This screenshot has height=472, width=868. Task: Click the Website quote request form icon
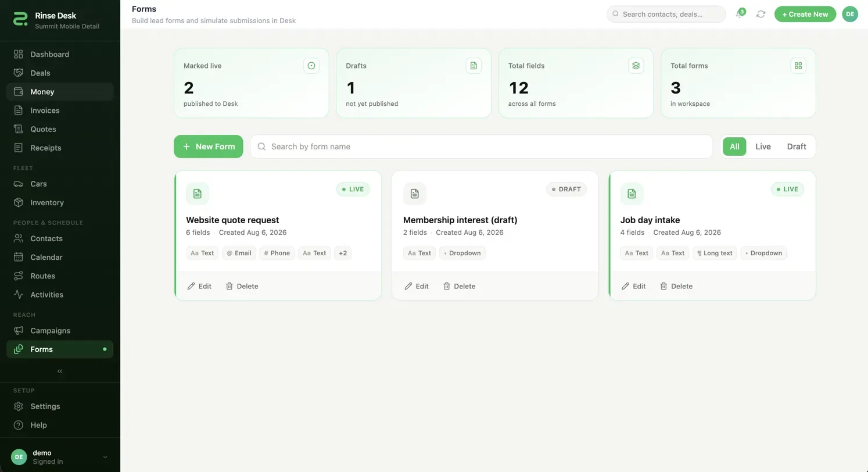tap(198, 194)
